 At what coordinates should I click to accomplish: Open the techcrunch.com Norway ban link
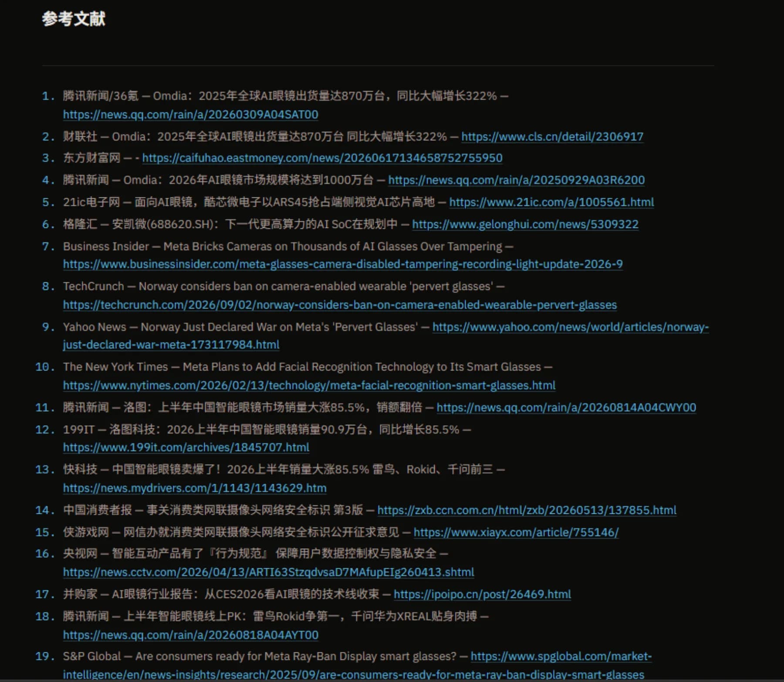click(x=340, y=305)
